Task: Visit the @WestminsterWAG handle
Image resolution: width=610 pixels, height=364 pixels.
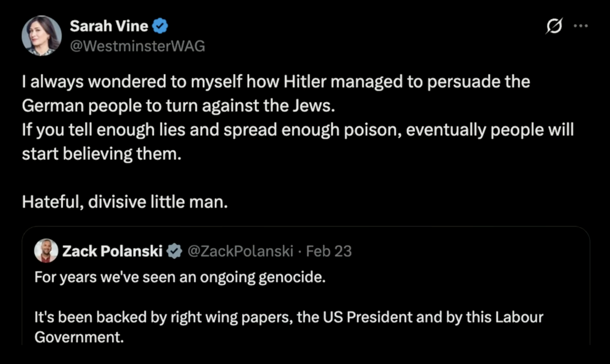Action: click(x=137, y=46)
